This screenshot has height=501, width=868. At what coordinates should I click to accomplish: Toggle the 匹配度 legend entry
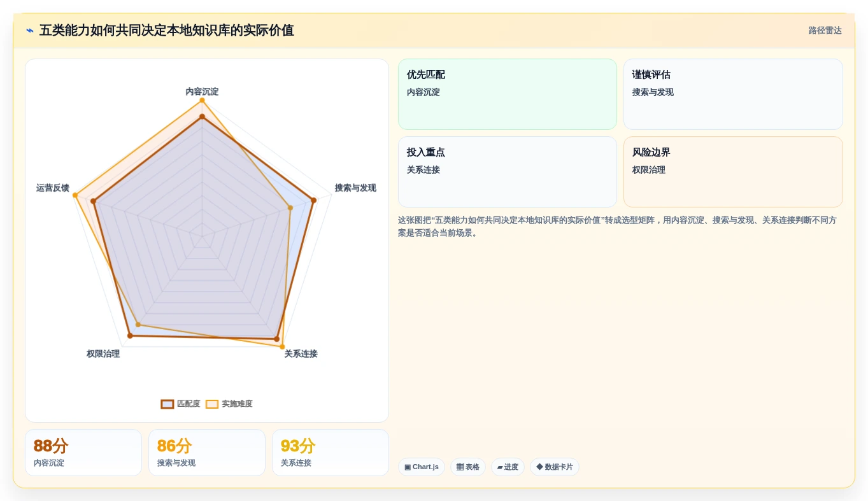pyautogui.click(x=180, y=404)
